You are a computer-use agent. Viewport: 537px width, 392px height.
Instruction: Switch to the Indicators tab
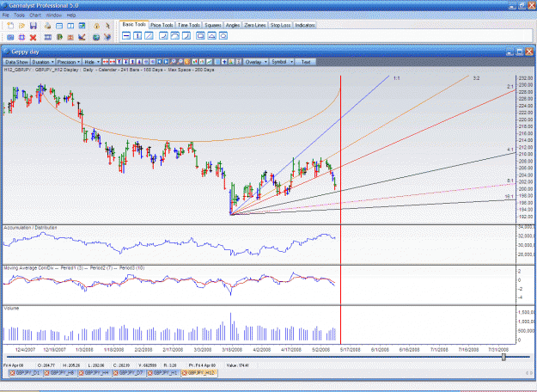pyautogui.click(x=304, y=25)
